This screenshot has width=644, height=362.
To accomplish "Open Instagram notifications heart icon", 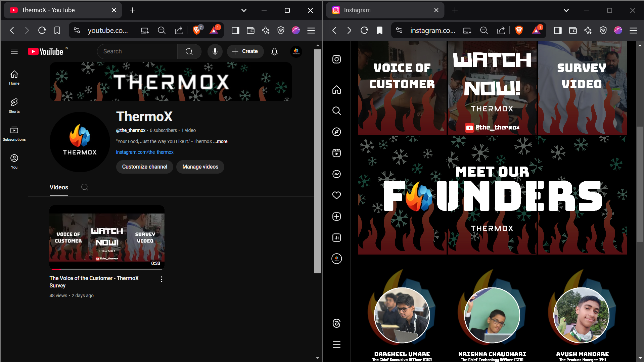I will [x=336, y=195].
